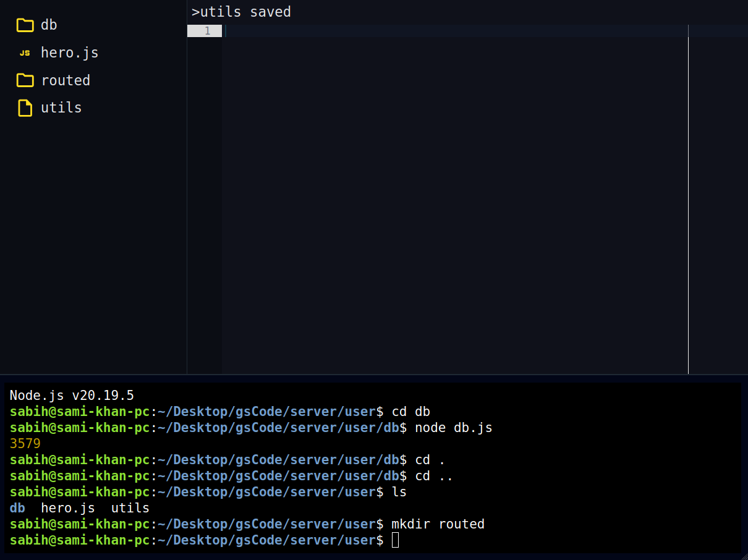Open hero.js in the sidebar

point(70,53)
